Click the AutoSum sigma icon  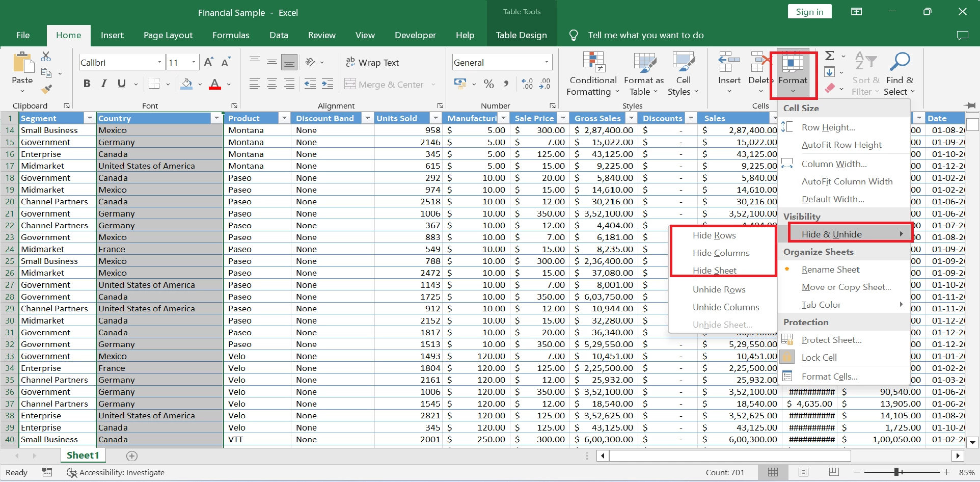click(x=830, y=56)
